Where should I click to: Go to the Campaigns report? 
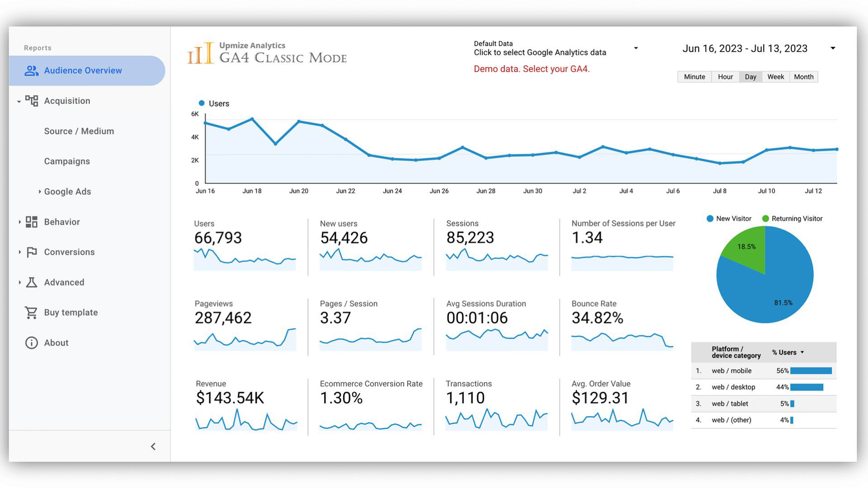pyautogui.click(x=66, y=161)
